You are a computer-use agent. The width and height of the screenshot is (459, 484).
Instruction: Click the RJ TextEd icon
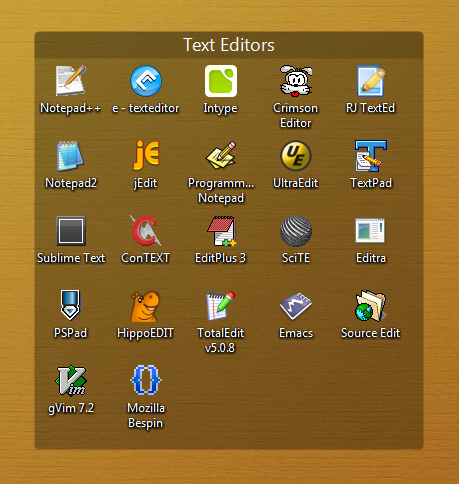(x=371, y=81)
